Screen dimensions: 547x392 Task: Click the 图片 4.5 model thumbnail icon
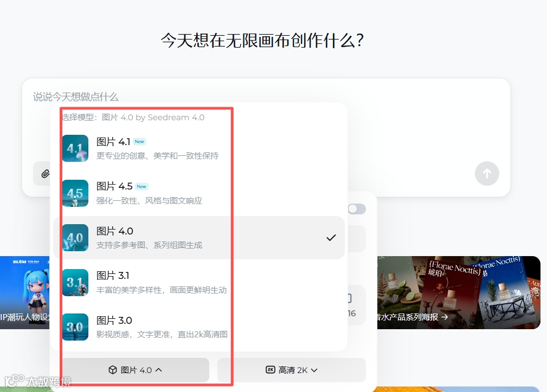[x=75, y=193]
